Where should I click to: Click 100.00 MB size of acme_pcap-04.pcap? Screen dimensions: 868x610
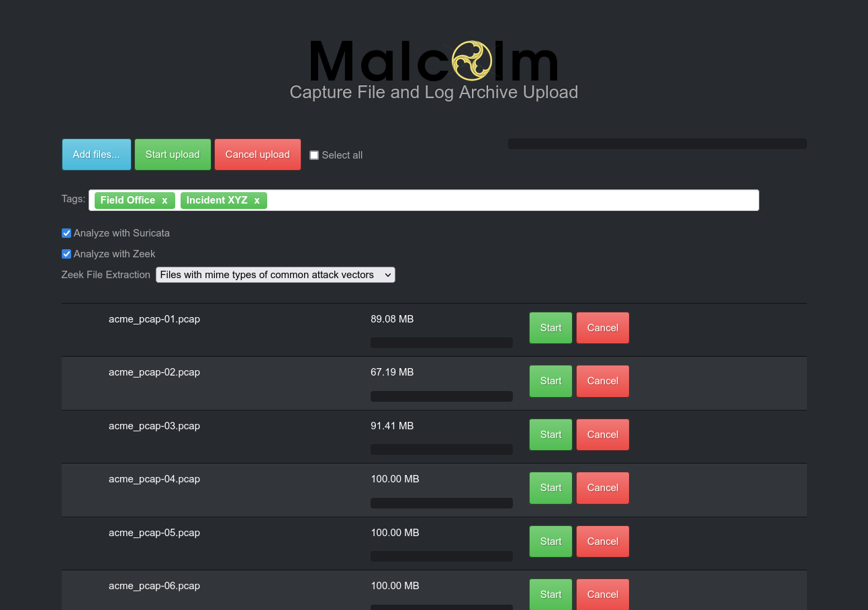pos(395,479)
